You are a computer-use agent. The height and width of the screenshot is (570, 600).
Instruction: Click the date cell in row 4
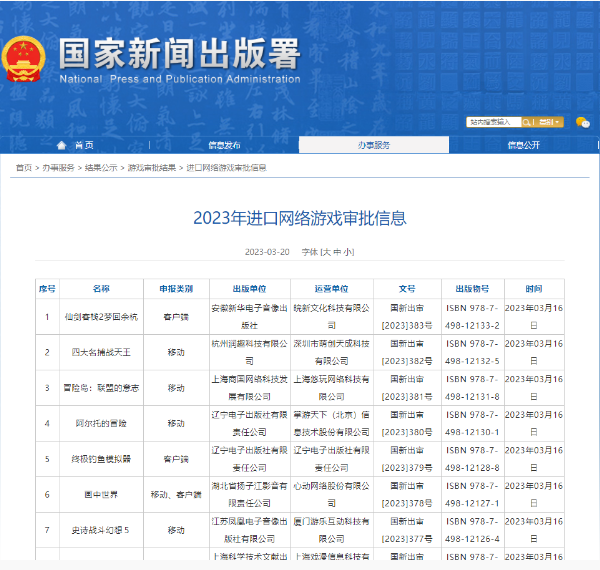point(534,423)
